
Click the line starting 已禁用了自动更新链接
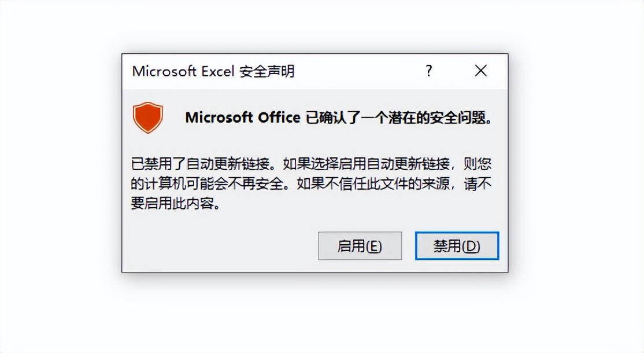tap(311, 164)
